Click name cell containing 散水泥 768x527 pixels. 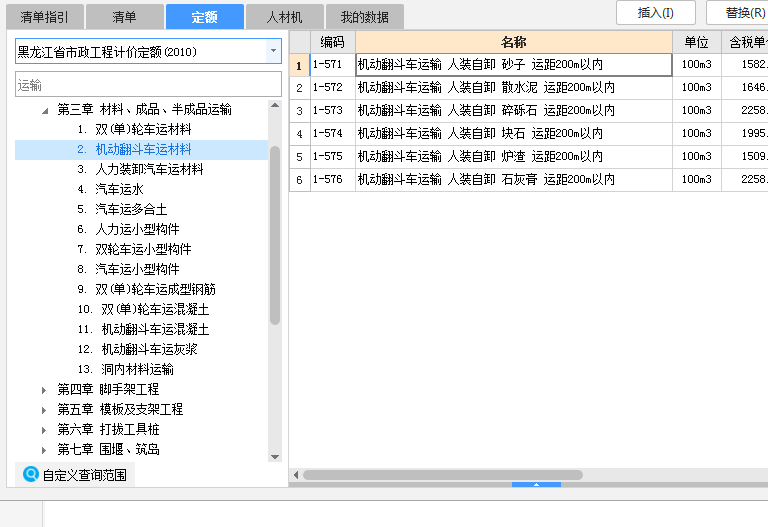point(514,88)
